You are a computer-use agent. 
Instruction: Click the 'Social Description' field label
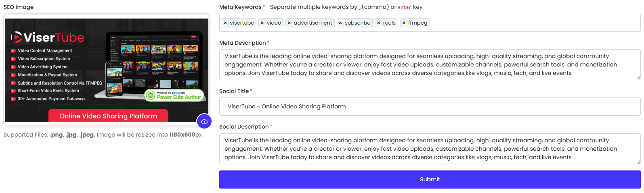[244, 127]
